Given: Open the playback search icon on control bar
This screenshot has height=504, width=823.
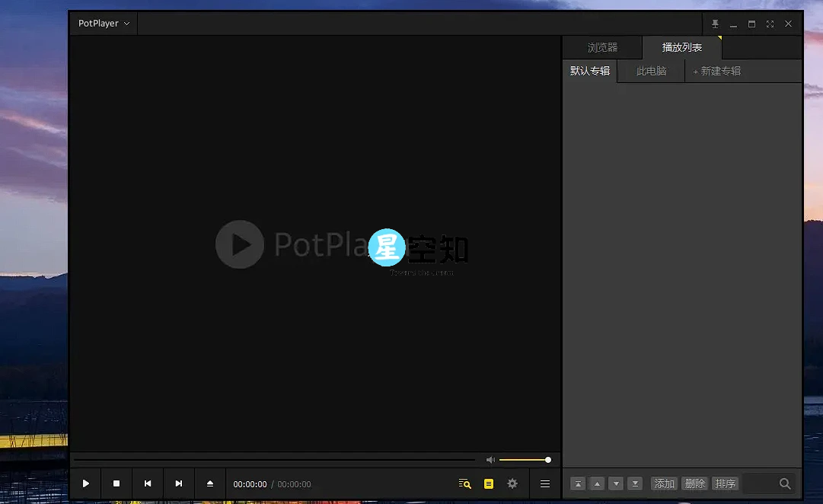Looking at the screenshot, I should point(464,483).
